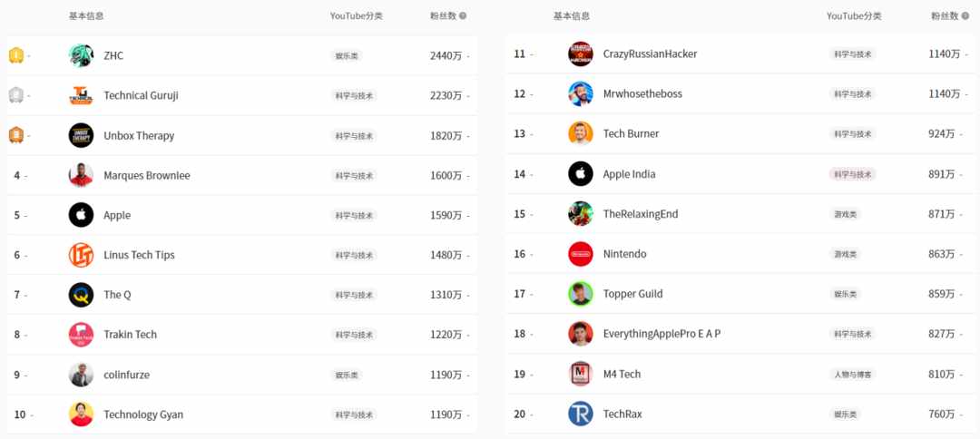The height and width of the screenshot is (439, 980).
Task: Select 游戏类 tag next to TheRelaxingEnd
Action: click(x=845, y=214)
